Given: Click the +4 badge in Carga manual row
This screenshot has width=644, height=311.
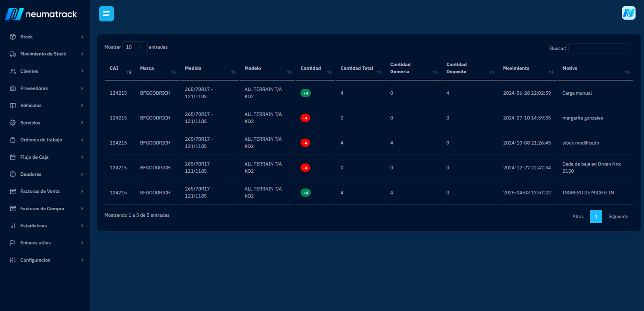Looking at the screenshot, I should (x=305, y=93).
